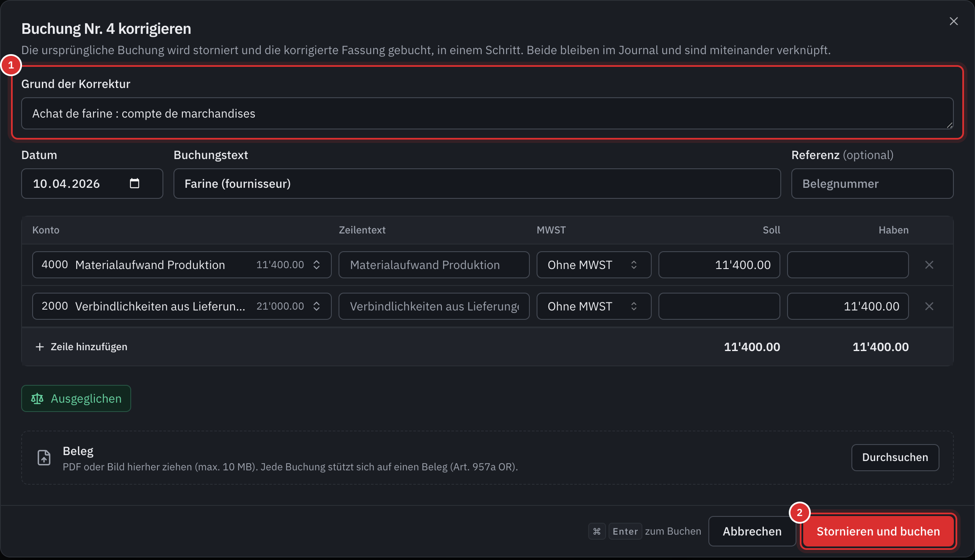The width and height of the screenshot is (975, 560).
Task: Open the calendar picker in Datum field
Action: [135, 183]
